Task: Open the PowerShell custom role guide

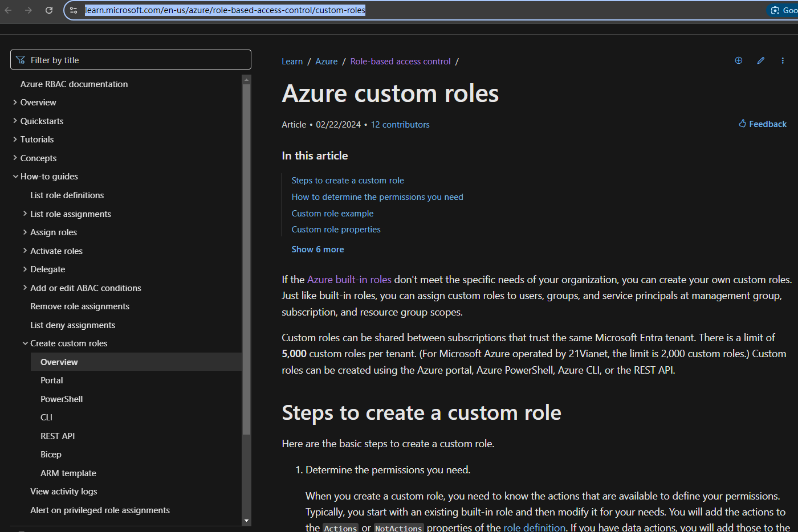Action: (62, 399)
